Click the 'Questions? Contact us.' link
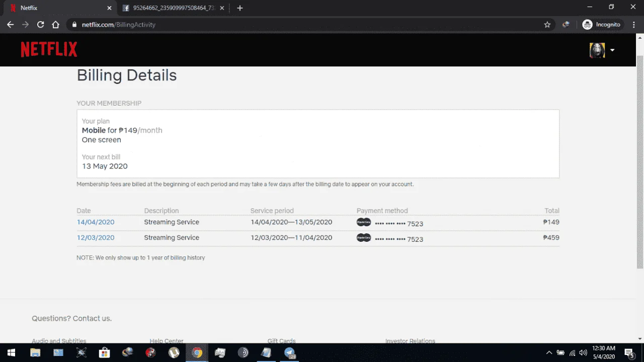Viewport: 644px width, 362px height. point(72,318)
